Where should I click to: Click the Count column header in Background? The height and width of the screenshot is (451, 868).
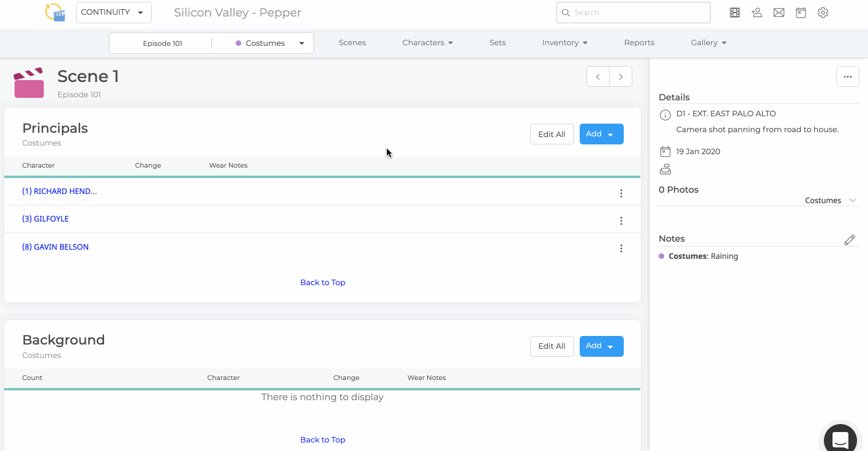[32, 378]
